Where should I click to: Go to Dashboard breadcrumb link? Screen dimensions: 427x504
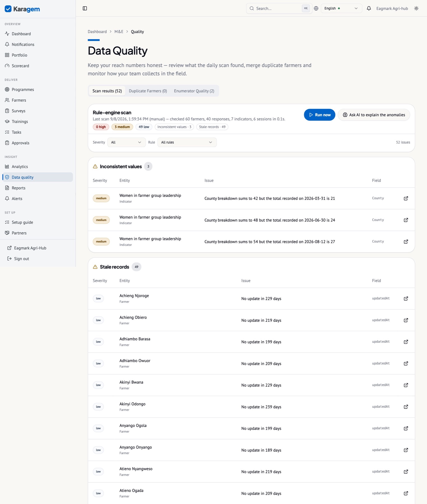[97, 32]
